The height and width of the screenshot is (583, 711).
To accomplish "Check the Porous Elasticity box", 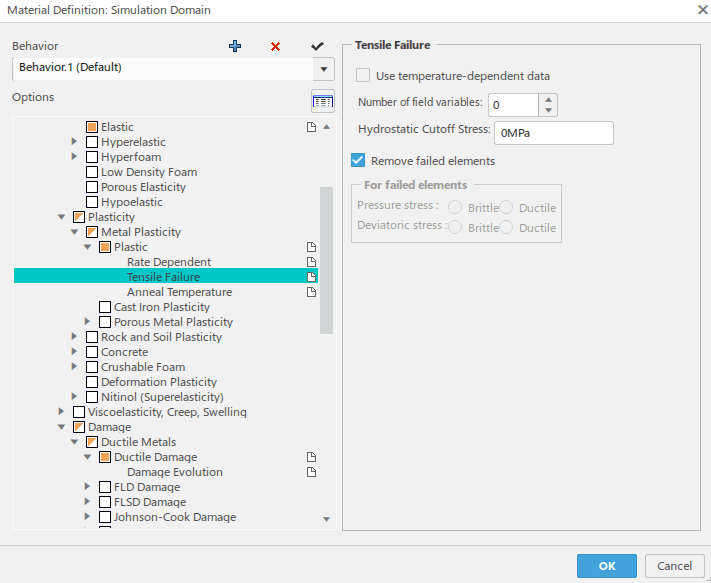I will point(92,187).
